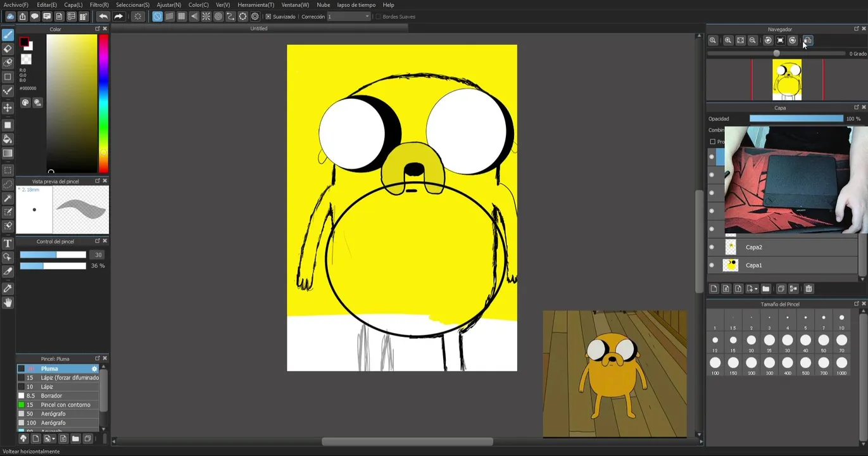The width and height of the screenshot is (868, 456).
Task: Open the color palette icon in Color panel
Action: tap(25, 103)
